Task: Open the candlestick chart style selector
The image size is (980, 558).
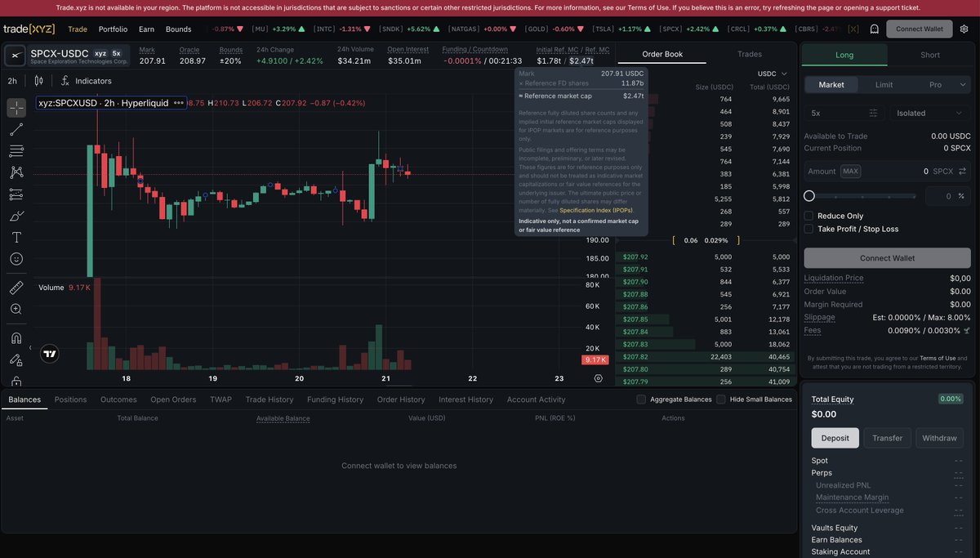Action: 38,81
